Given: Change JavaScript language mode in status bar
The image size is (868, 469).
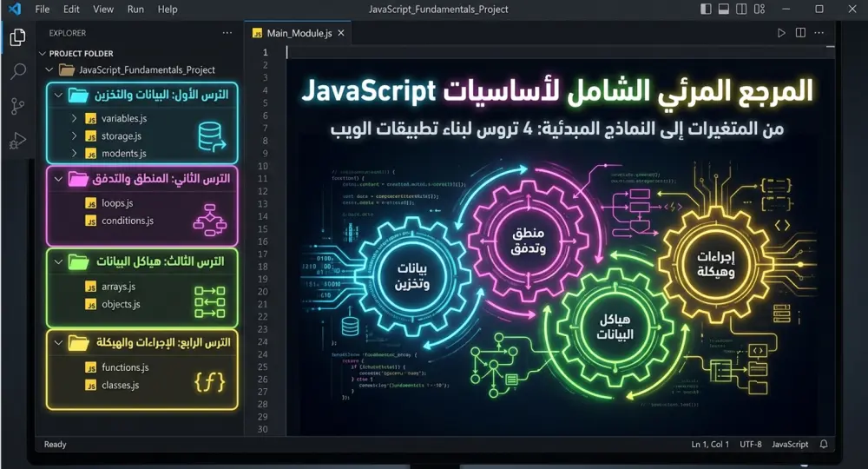Looking at the screenshot, I should point(790,444).
